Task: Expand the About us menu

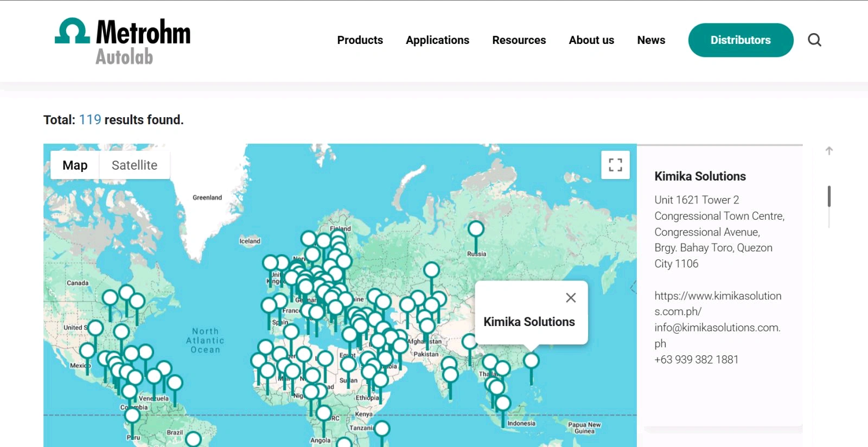Action: [x=591, y=40]
